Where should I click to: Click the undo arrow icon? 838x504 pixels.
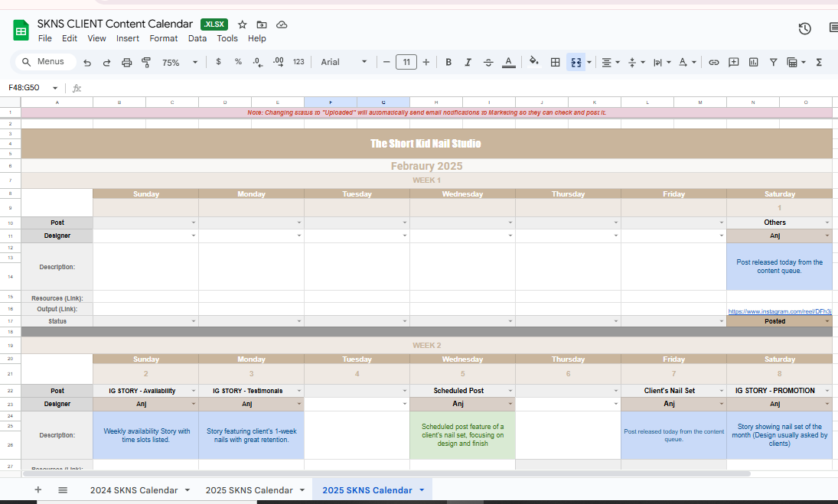point(87,62)
